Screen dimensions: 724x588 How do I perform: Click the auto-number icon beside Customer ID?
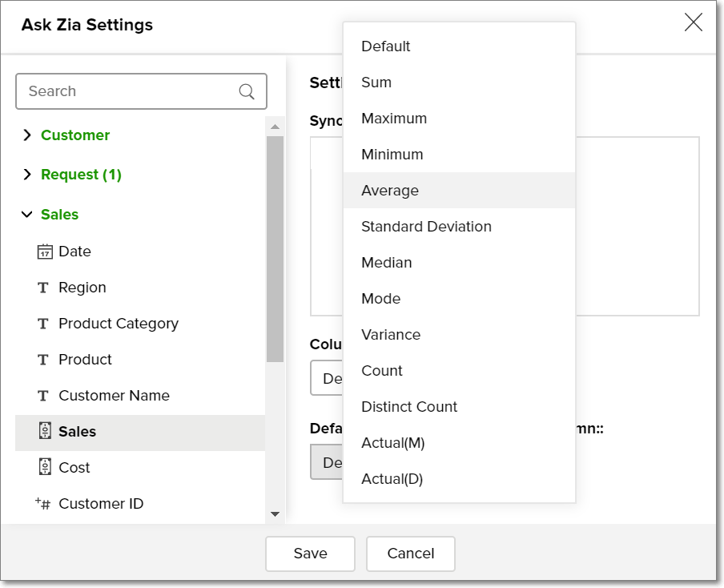pyautogui.click(x=43, y=503)
